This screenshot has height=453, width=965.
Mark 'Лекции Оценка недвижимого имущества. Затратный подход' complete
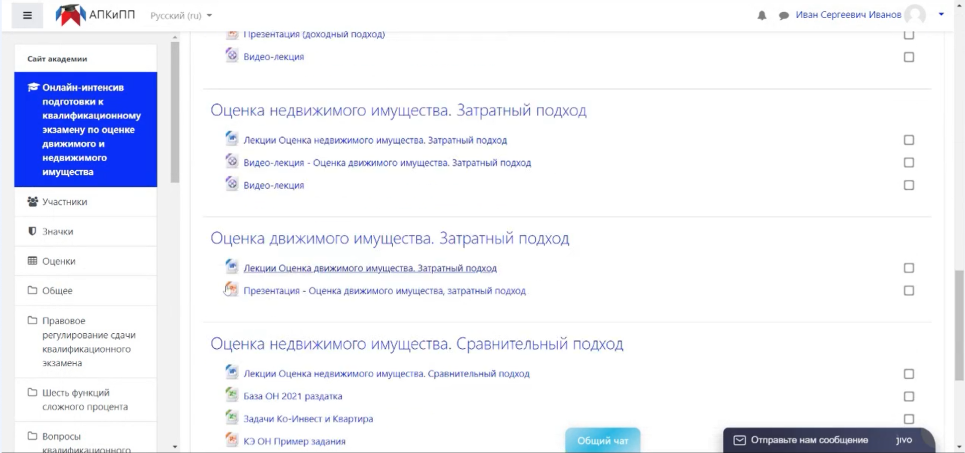click(x=908, y=140)
